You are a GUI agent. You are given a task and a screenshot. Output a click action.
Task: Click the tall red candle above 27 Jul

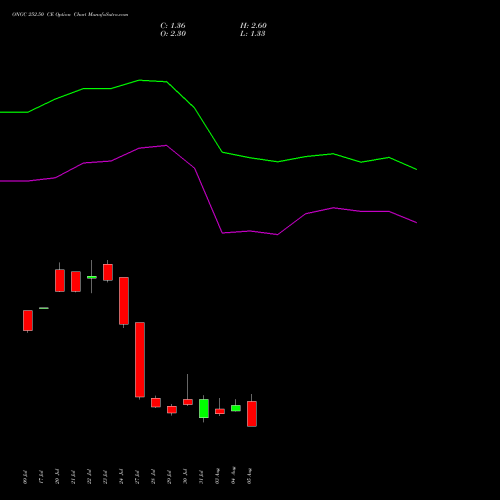coord(140,360)
